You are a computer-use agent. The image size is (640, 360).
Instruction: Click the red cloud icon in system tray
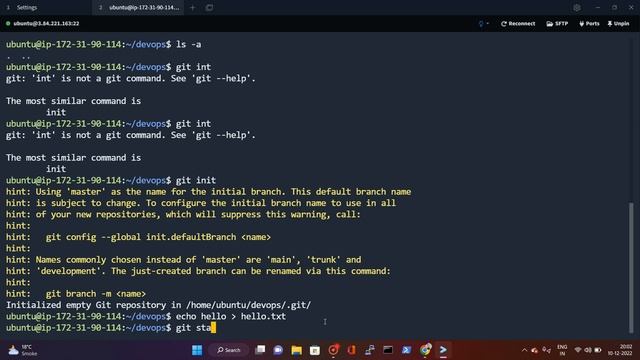pyautogui.click(x=535, y=350)
